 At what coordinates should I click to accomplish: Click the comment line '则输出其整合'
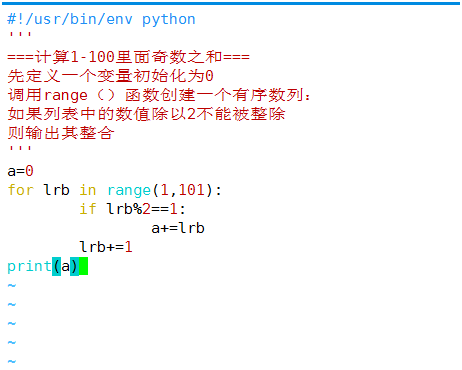tap(61, 133)
